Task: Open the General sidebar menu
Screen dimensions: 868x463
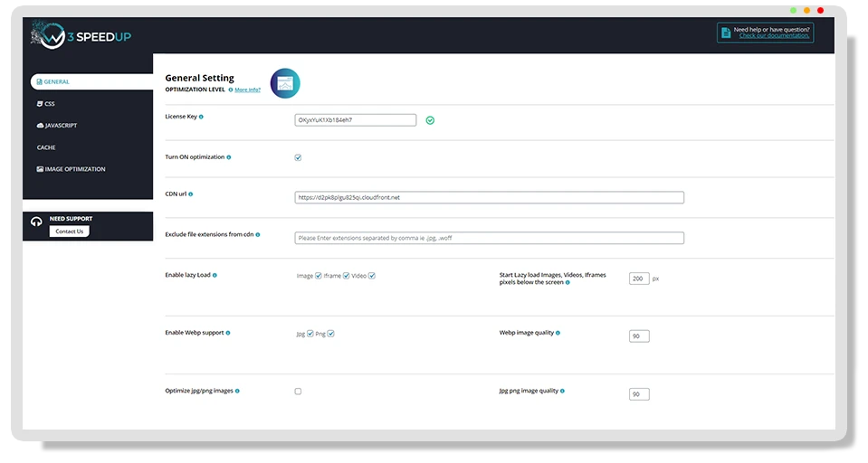Action: tap(92, 82)
